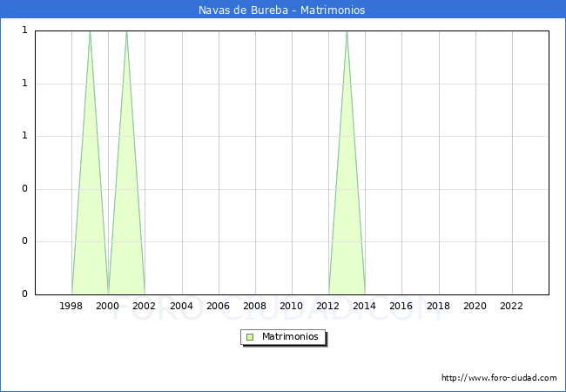Select the 2018 x-axis label

click(x=438, y=306)
